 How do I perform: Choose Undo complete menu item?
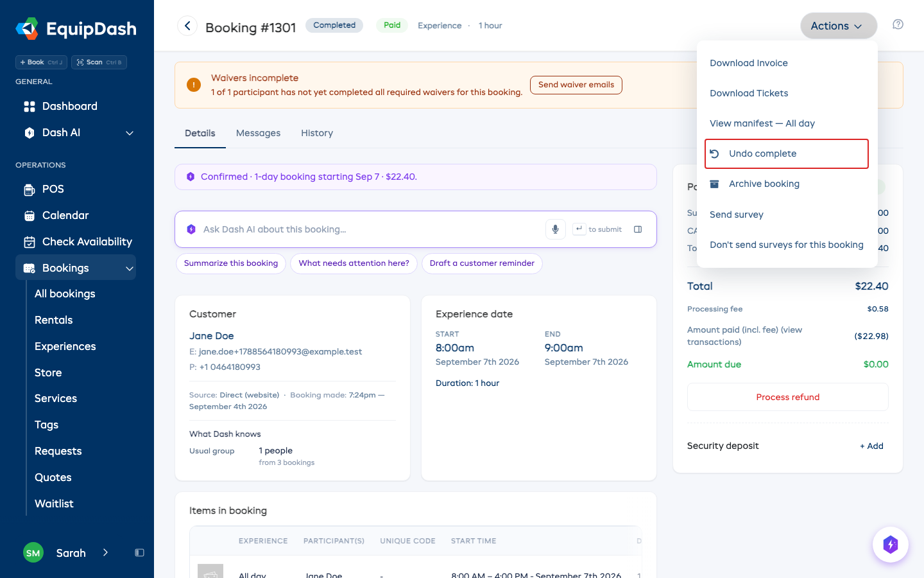[787, 154]
